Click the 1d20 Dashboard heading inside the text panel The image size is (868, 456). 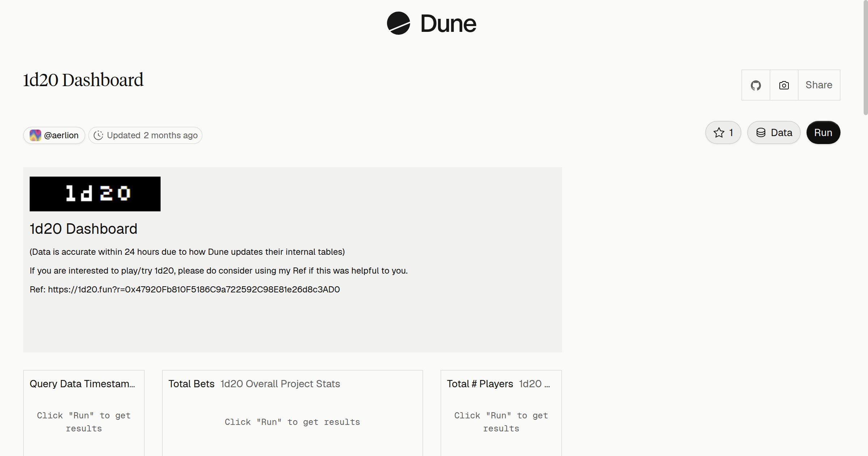[84, 229]
